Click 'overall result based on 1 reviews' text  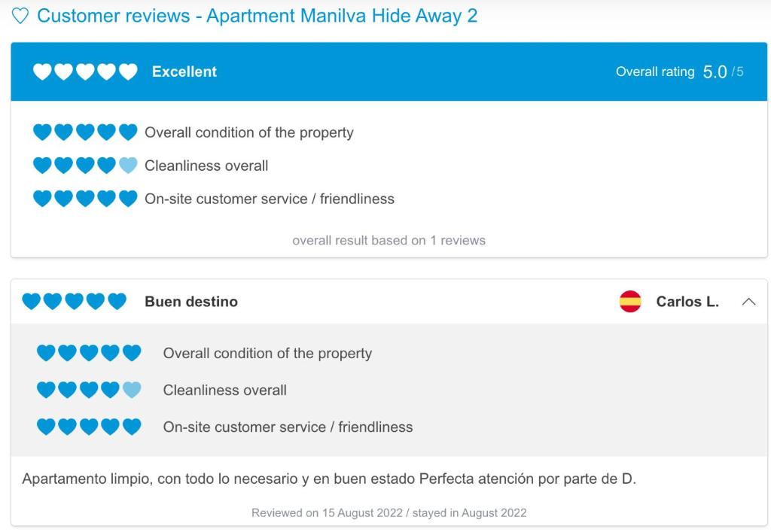coord(389,240)
